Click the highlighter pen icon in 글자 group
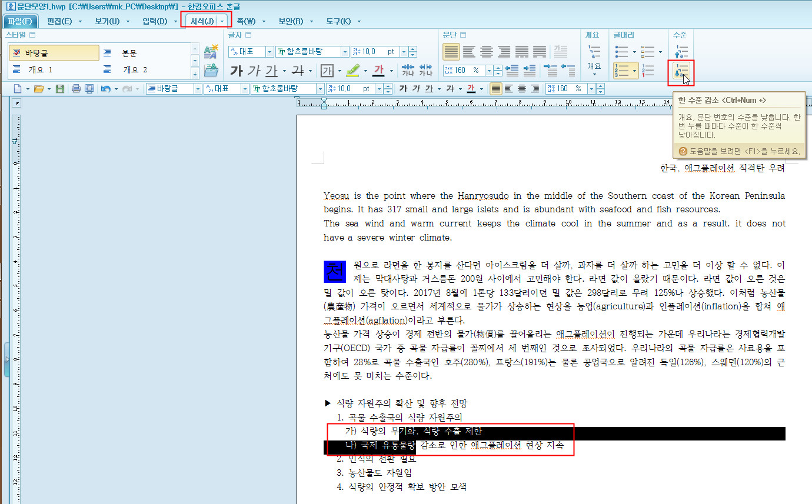 [x=352, y=71]
